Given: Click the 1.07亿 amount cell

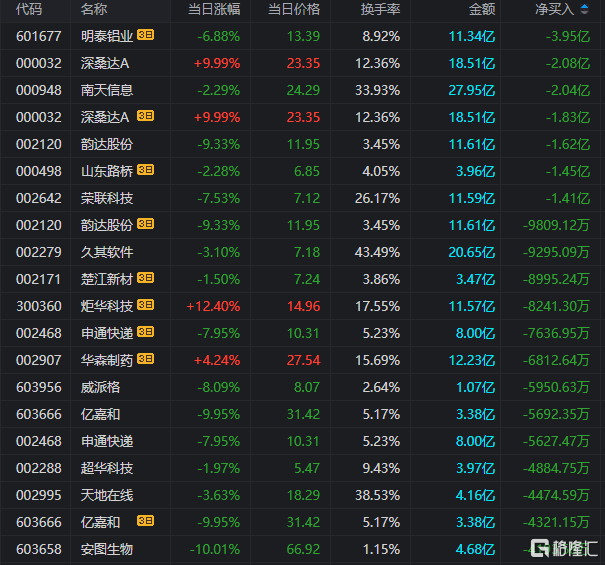Looking at the screenshot, I should point(475,387).
